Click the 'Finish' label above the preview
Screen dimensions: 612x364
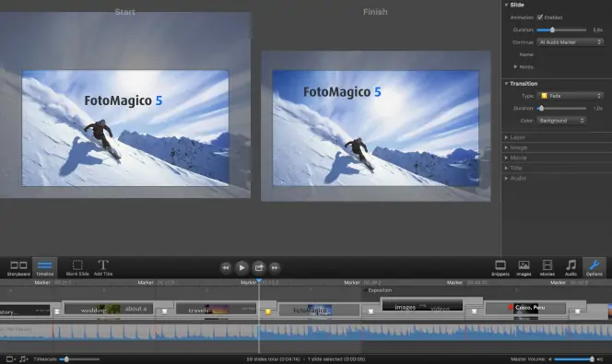375,12
